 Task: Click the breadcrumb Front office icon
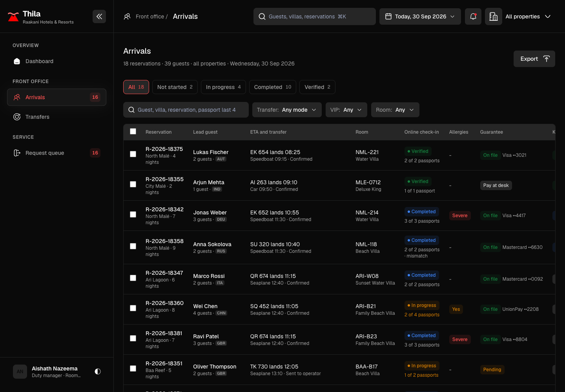coord(127,16)
